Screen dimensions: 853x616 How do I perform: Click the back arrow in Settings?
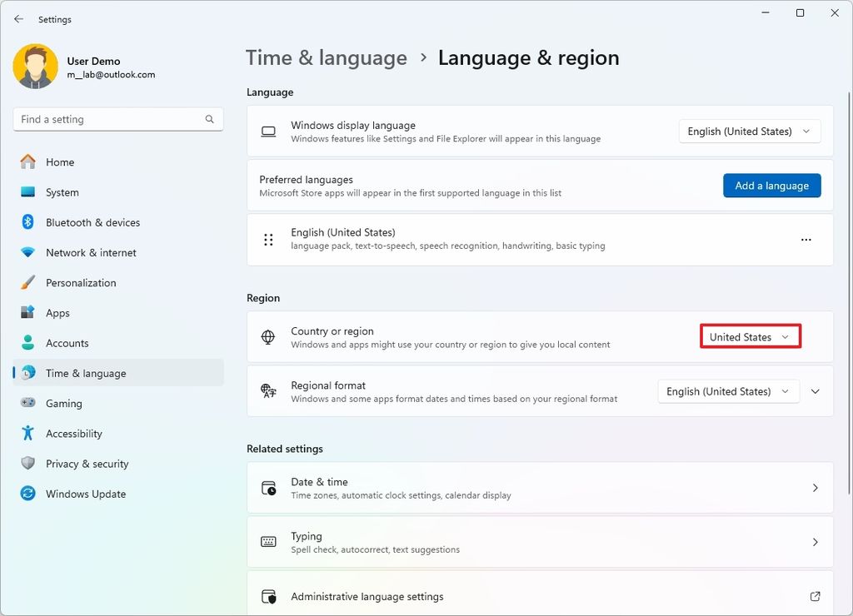coord(18,18)
